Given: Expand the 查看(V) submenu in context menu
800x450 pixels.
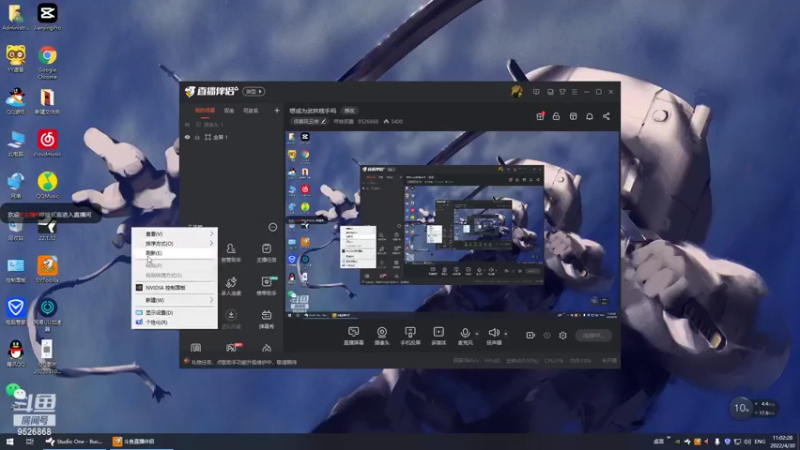Looking at the screenshot, I should pos(174,234).
